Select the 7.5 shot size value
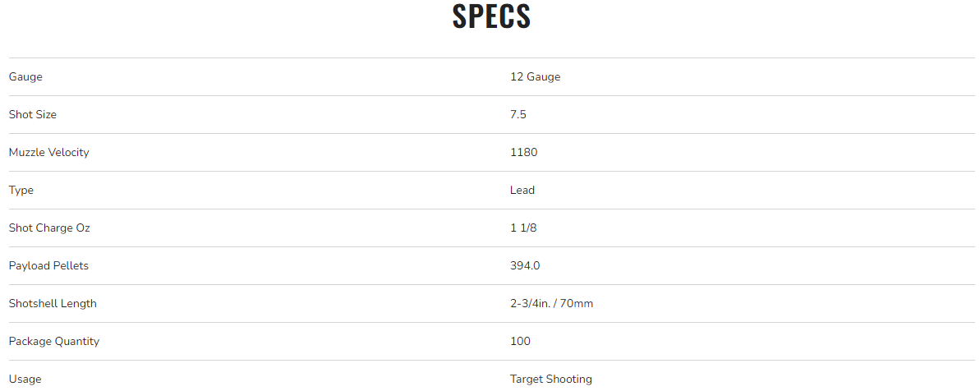980x391 pixels. [518, 115]
